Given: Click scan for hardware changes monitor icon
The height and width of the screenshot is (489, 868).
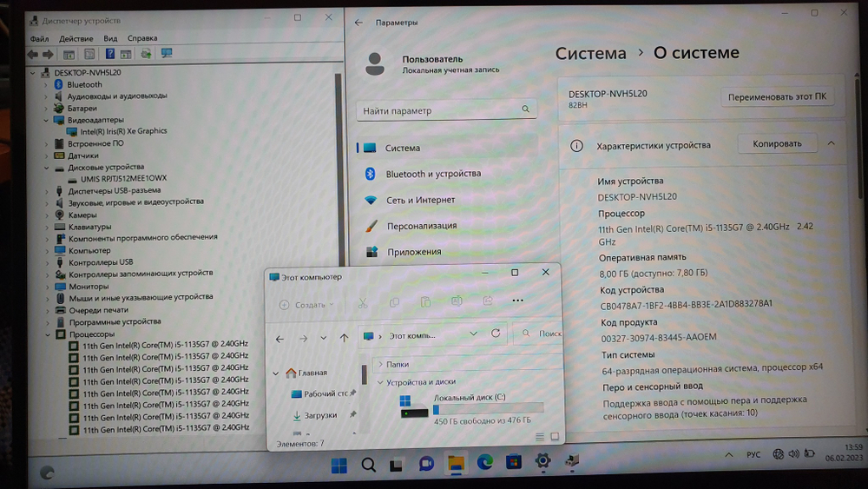Looking at the screenshot, I should coord(167,53).
